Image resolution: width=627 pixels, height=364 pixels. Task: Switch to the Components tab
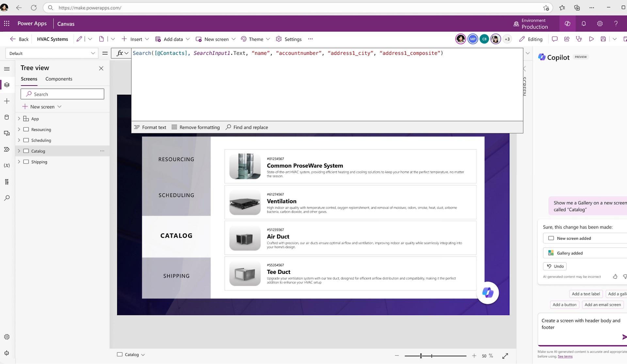pyautogui.click(x=59, y=79)
